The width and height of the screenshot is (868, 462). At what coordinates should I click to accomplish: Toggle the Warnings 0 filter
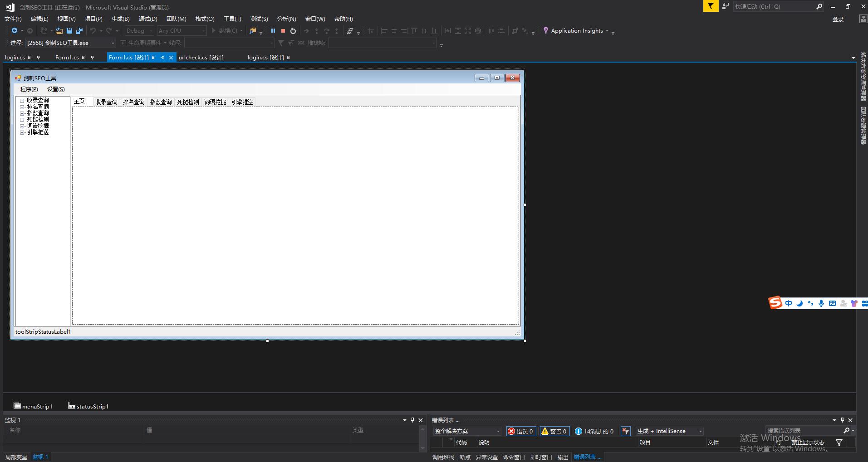tap(554, 431)
